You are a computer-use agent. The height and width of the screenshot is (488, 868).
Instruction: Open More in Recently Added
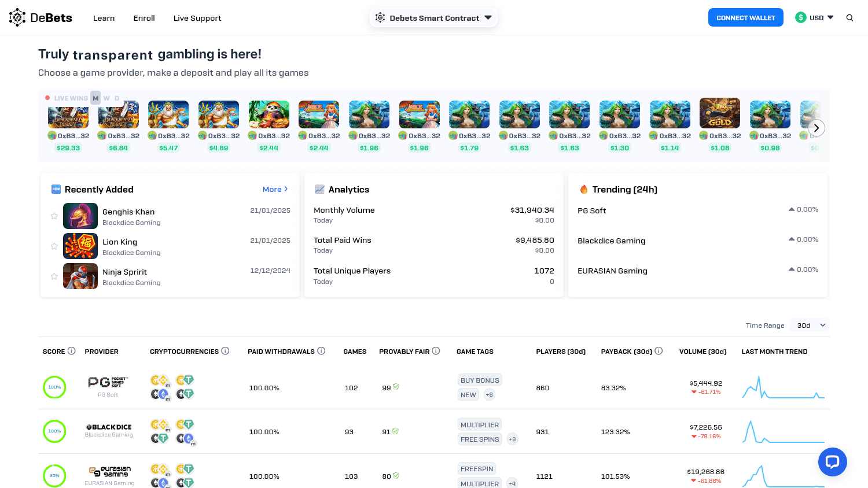[275, 189]
